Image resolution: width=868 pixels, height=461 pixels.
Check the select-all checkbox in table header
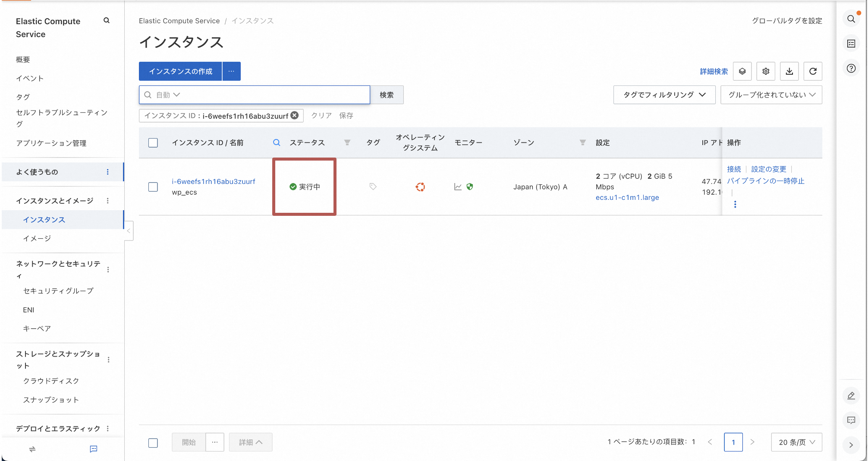tap(153, 142)
